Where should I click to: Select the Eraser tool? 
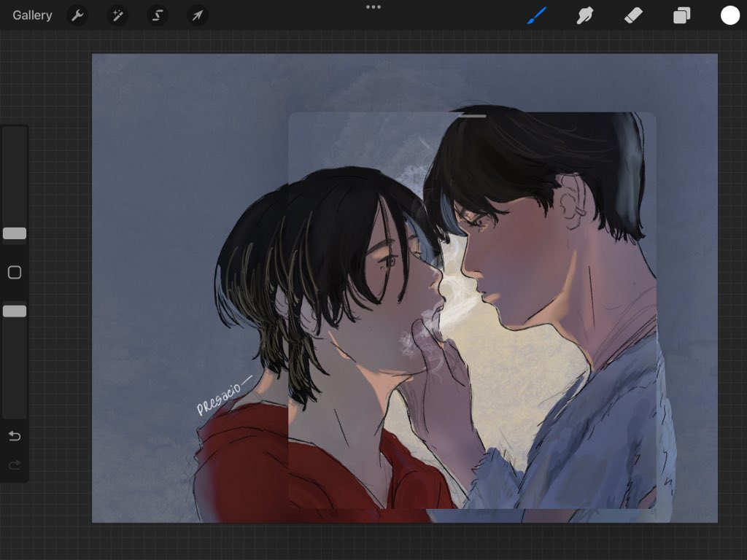pos(634,15)
